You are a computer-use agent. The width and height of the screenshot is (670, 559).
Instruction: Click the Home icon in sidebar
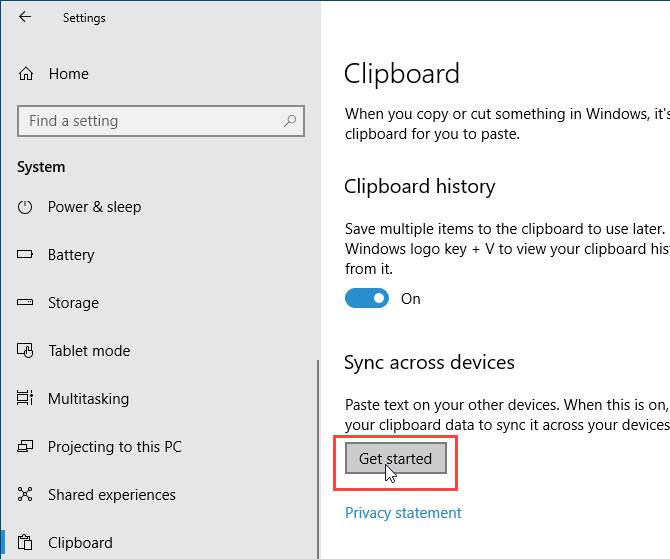(x=26, y=74)
